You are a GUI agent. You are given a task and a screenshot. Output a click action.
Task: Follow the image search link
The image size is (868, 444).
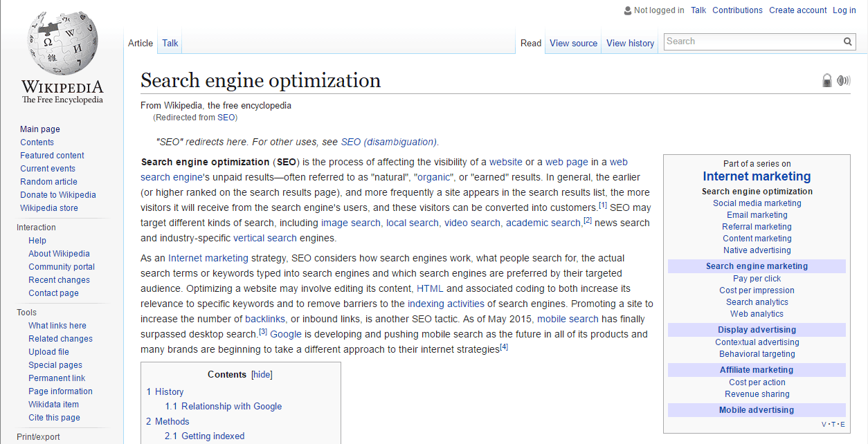click(x=351, y=223)
